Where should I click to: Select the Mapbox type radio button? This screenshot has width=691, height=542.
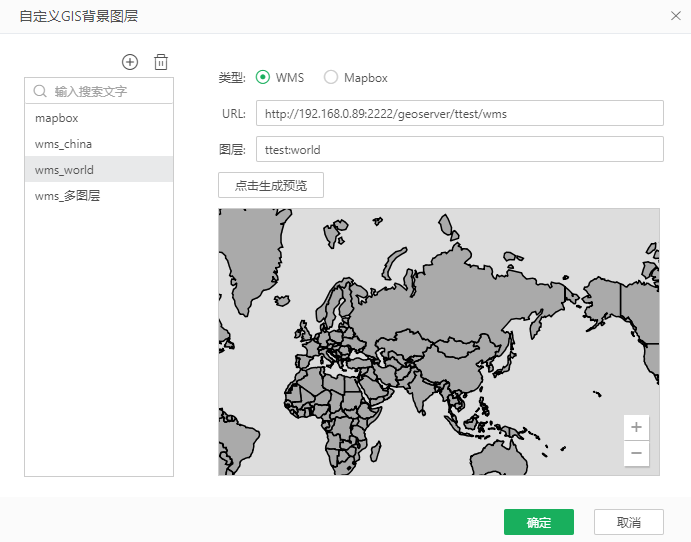click(331, 77)
